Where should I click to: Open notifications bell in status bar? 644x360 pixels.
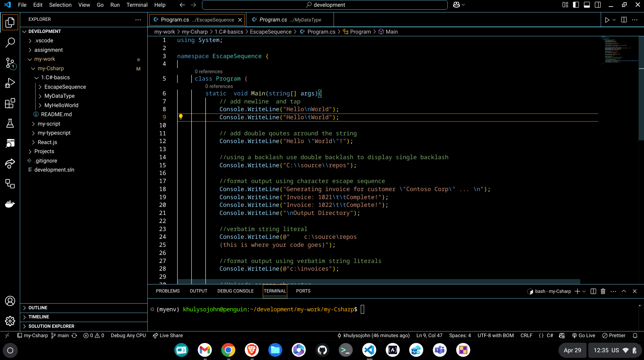tap(635, 335)
